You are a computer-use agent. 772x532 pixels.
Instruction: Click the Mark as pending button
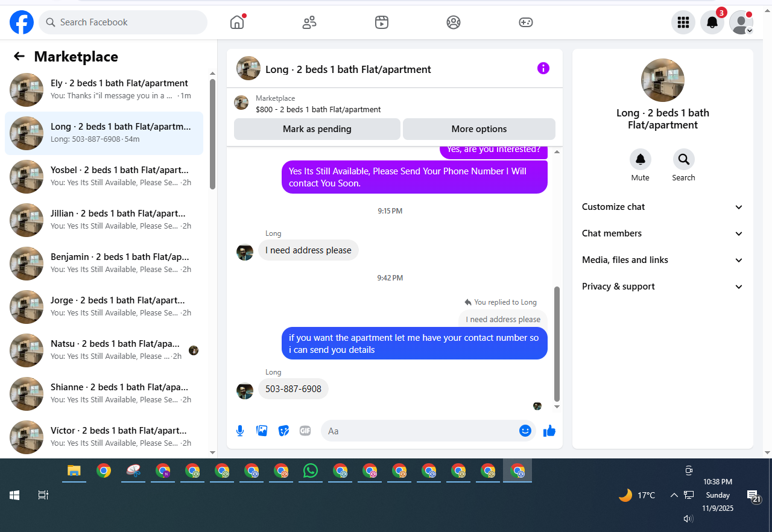(x=317, y=129)
